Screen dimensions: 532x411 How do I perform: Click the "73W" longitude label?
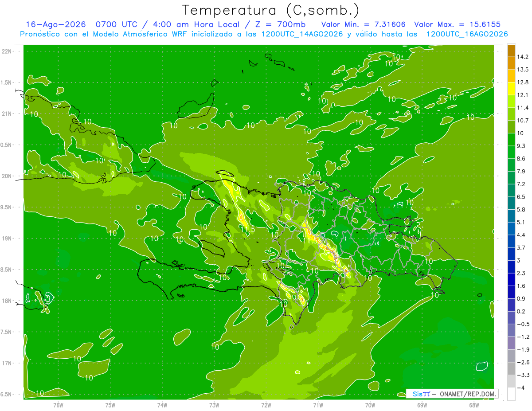pos(214,405)
